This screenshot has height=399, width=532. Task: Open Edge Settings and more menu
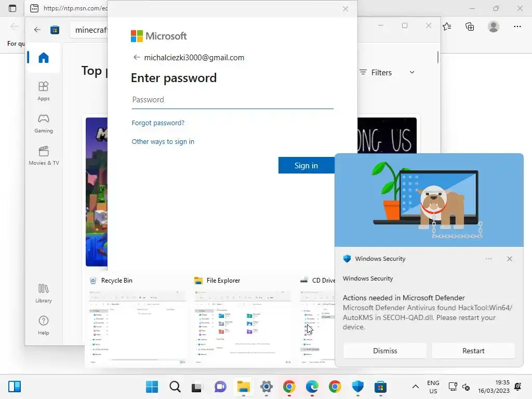coord(517,26)
